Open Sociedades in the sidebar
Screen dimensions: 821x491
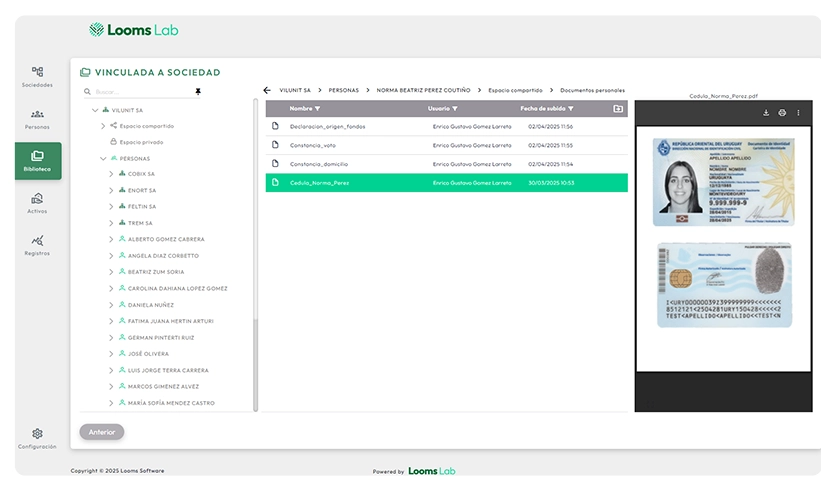[x=37, y=76]
